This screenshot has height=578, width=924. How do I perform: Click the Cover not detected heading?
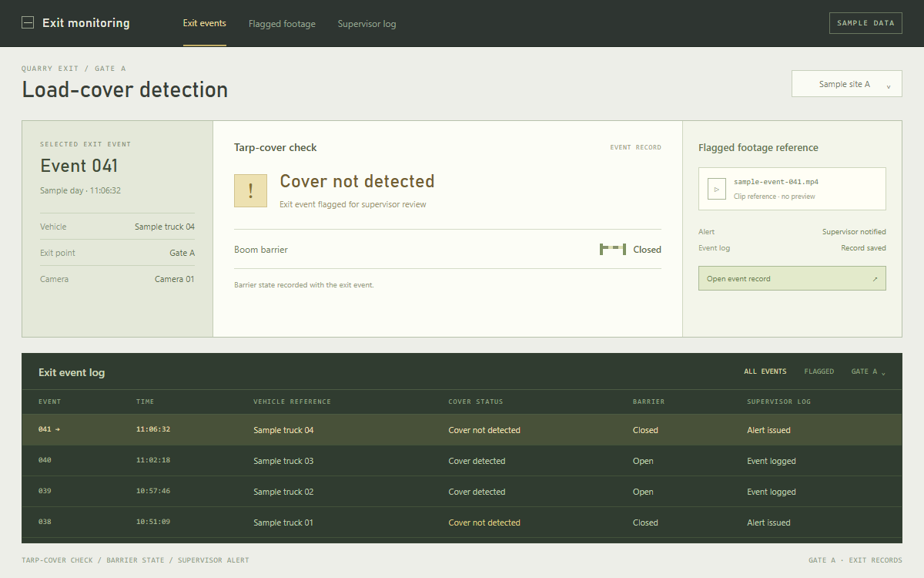pyautogui.click(x=357, y=181)
